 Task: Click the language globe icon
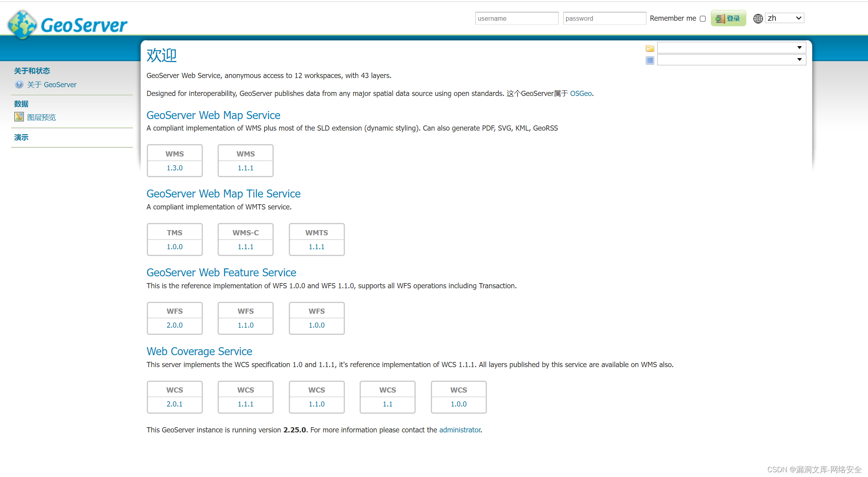(758, 18)
